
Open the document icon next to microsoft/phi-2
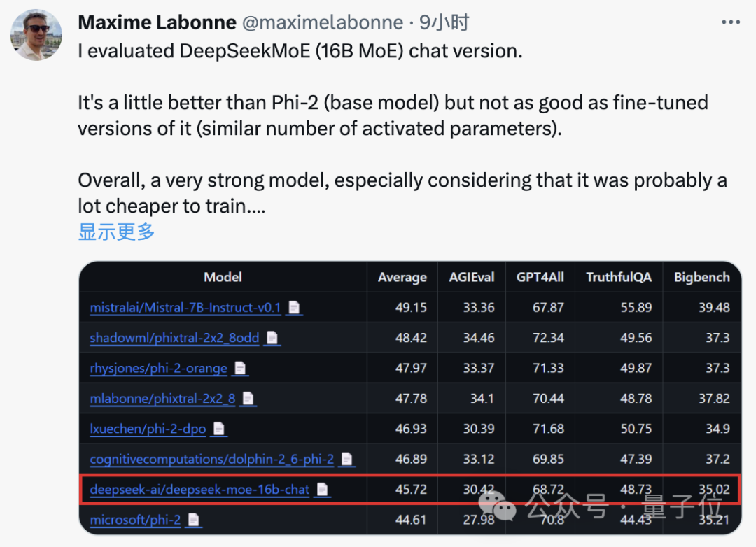pyautogui.click(x=194, y=520)
